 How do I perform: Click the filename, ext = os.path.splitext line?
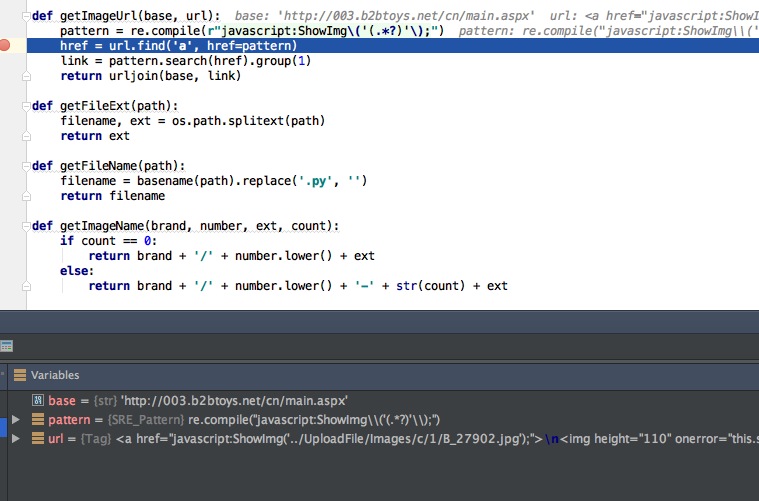(193, 121)
